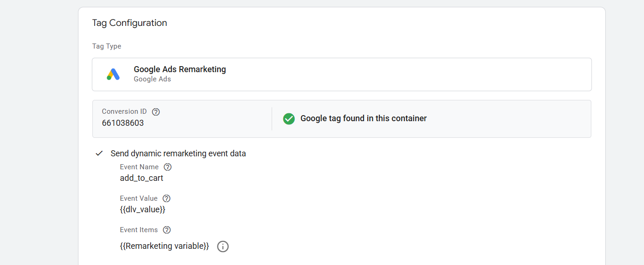Click the add_to_cart event name value
The image size is (644, 265).
(x=141, y=178)
